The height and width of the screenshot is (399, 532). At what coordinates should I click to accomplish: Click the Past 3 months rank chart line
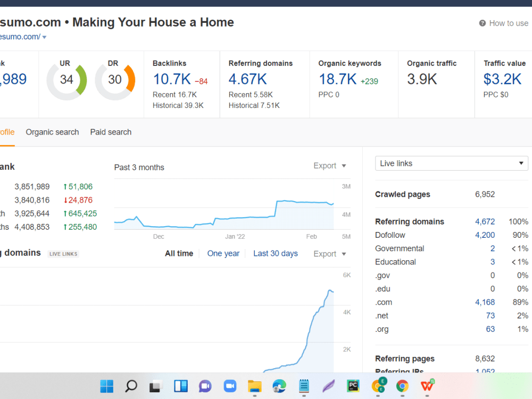(224, 215)
